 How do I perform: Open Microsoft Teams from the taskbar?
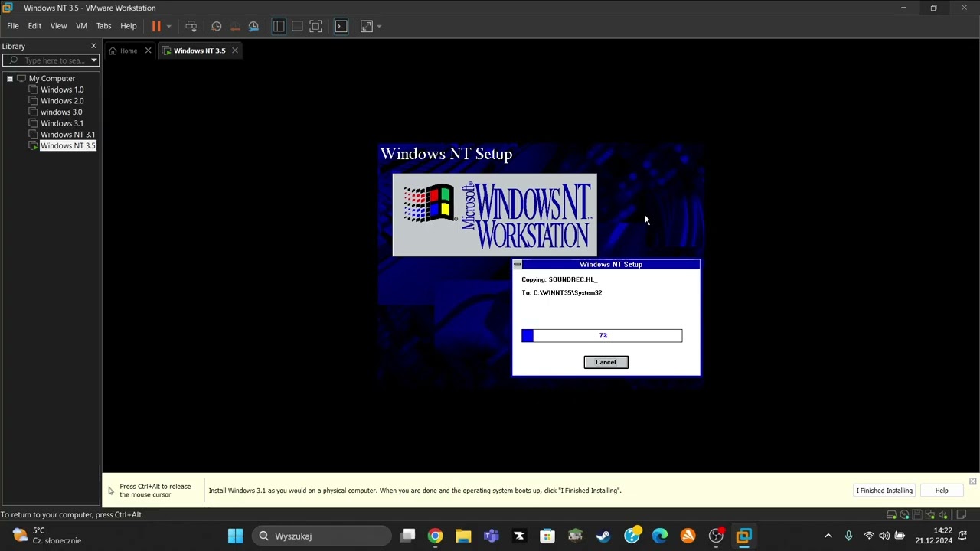tap(491, 536)
